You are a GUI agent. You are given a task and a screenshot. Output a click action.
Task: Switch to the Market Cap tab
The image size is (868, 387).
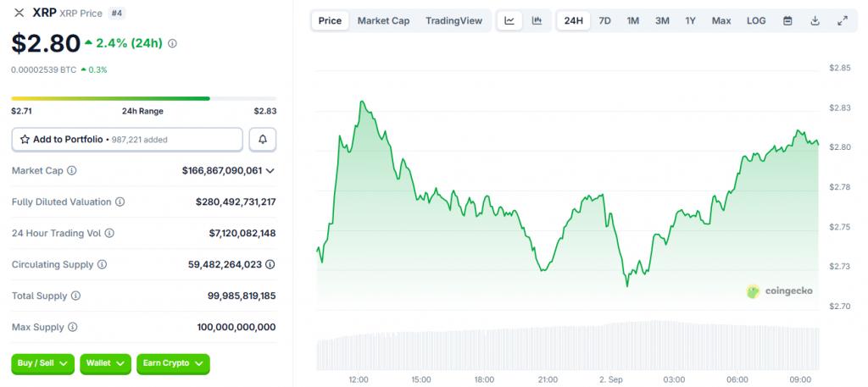(383, 20)
